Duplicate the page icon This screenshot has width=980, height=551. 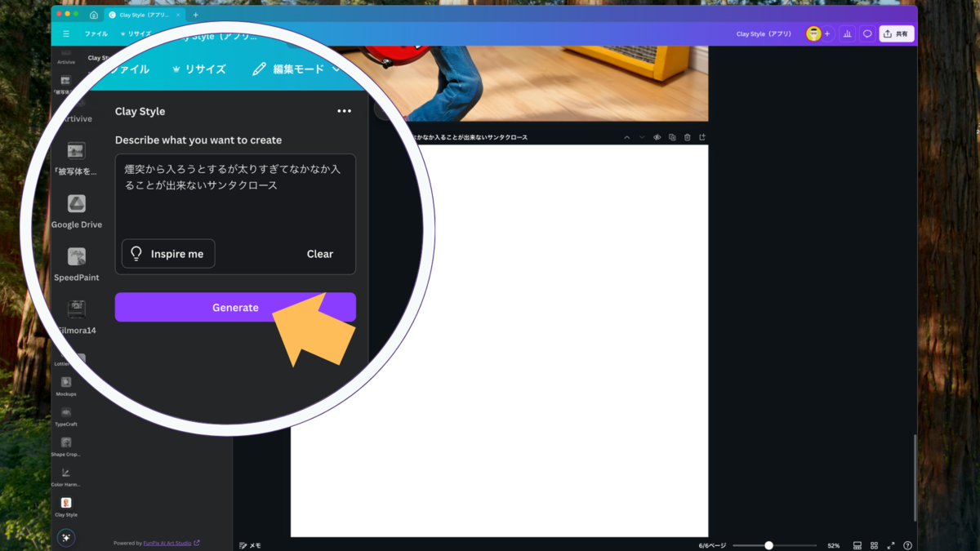pyautogui.click(x=672, y=137)
